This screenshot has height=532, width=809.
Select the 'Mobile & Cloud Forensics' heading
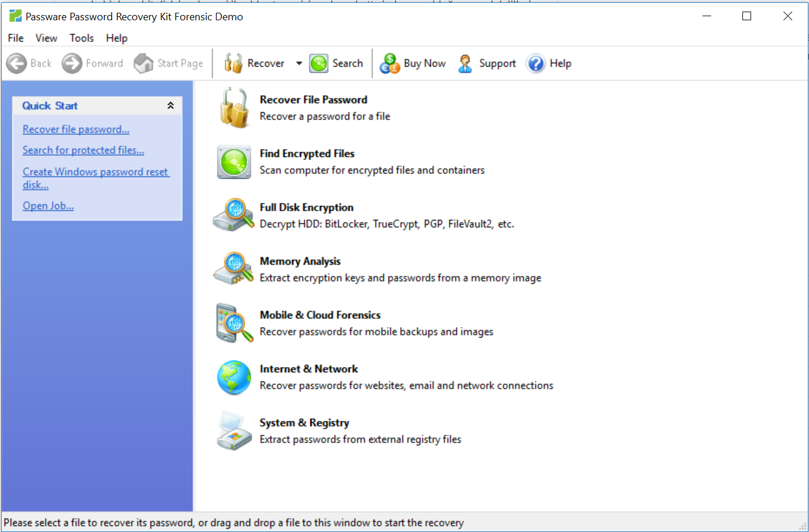(x=320, y=315)
